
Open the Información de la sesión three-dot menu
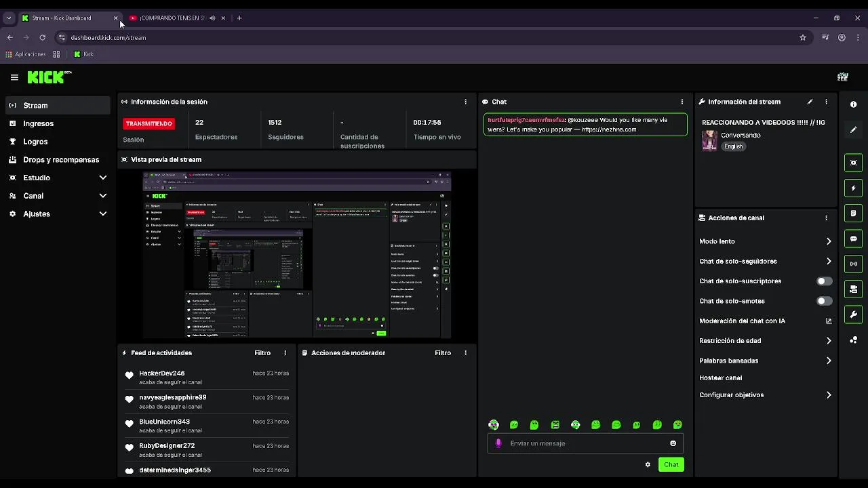click(x=465, y=102)
